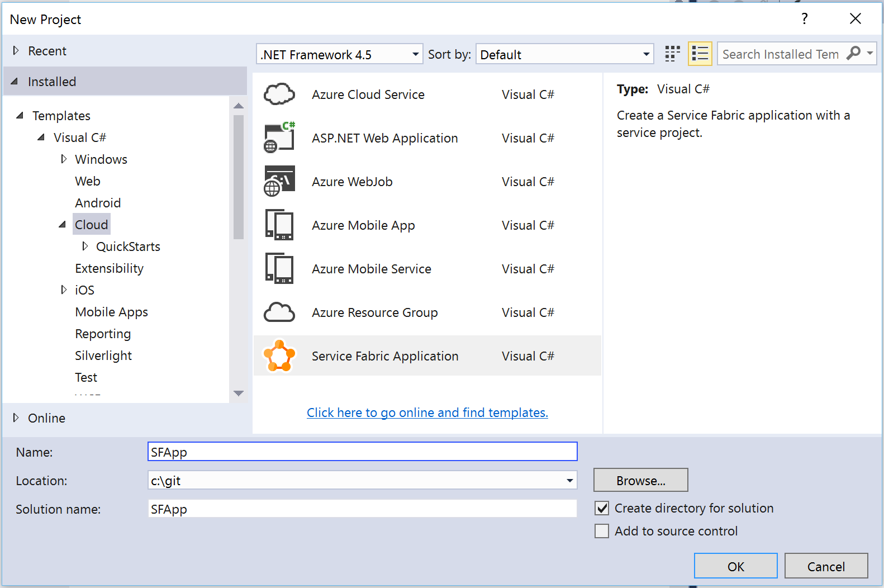This screenshot has width=884, height=588.
Task: Click the Azure Mobile Service device icon
Action: (x=279, y=268)
